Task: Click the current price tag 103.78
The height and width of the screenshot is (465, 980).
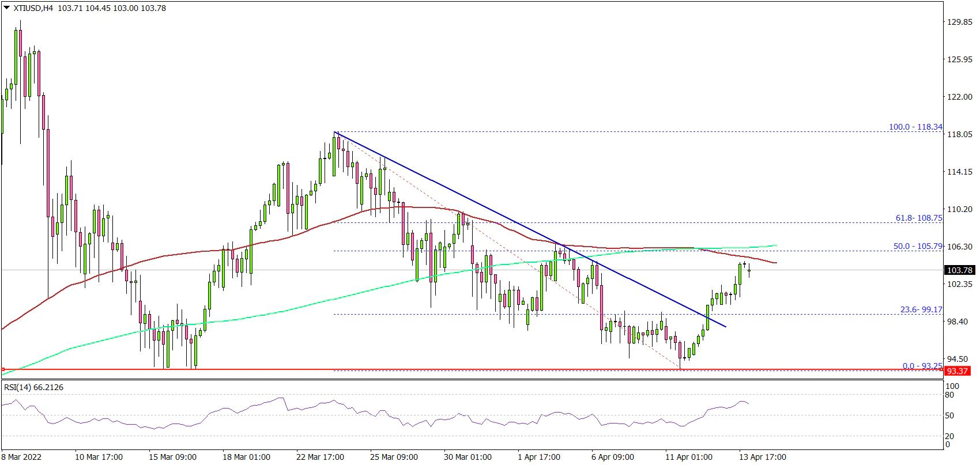Action: tap(959, 270)
